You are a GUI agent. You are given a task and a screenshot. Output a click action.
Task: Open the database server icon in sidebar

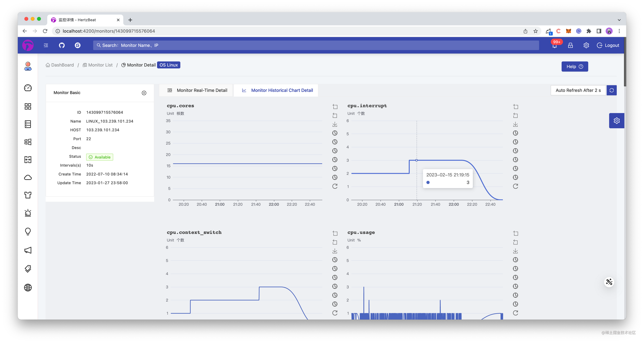point(28,124)
